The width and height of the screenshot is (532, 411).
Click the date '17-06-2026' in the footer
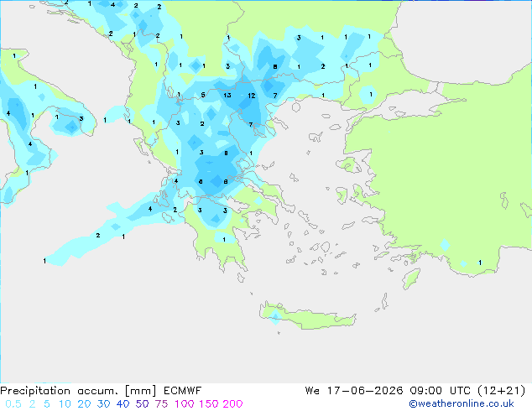[x=365, y=391]
